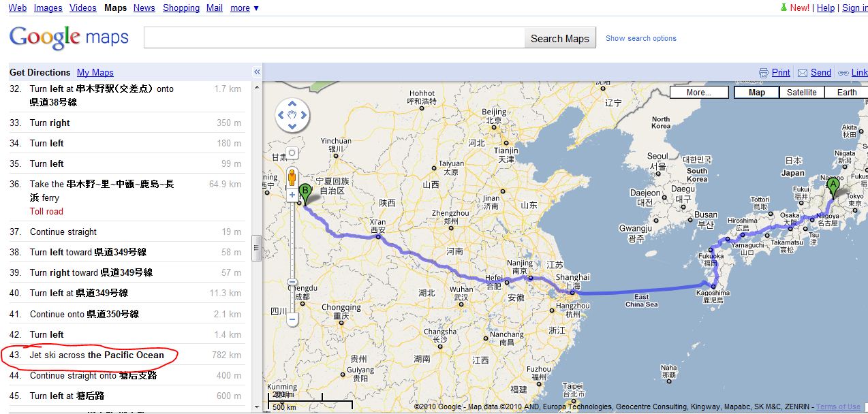The image size is (868, 414).
Task: Click the green marker A on map
Action: pos(833,188)
